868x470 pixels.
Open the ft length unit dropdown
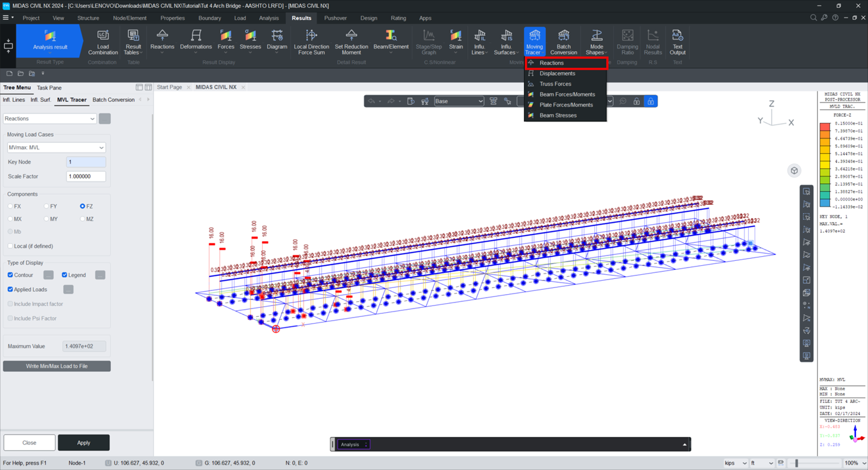pos(761,463)
